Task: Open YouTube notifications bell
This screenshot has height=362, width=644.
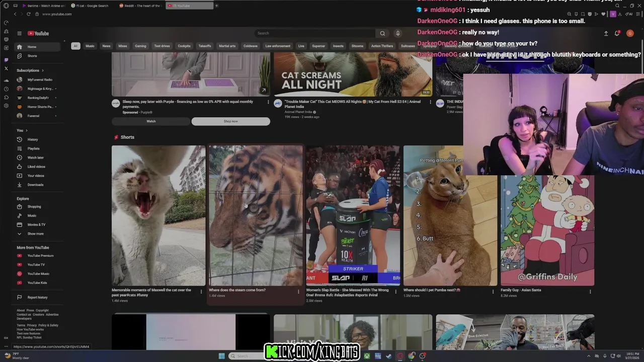Action: click(x=617, y=33)
